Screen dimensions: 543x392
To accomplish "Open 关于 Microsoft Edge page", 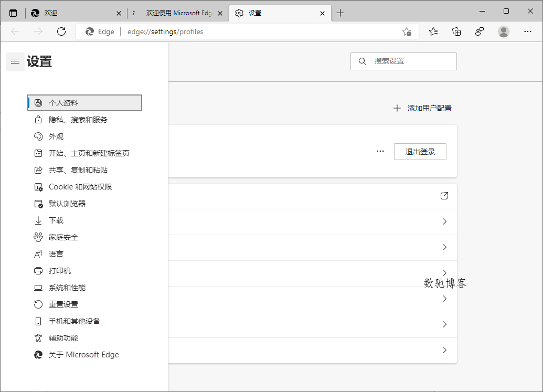I will tap(84, 355).
